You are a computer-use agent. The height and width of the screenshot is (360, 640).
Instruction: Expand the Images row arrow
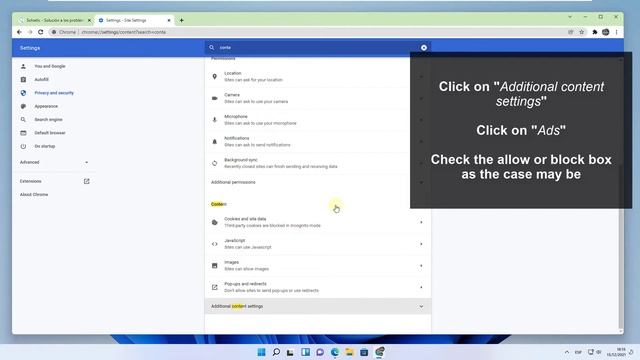(x=421, y=266)
